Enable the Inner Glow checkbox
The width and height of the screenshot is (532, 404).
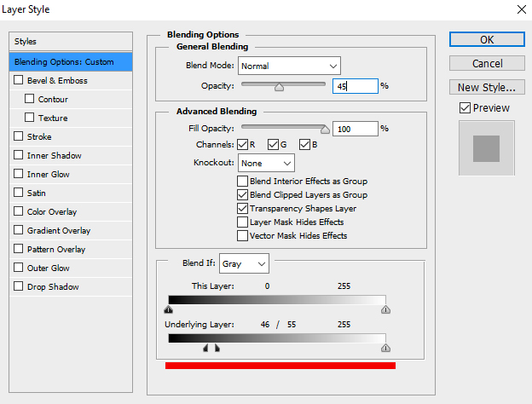[x=18, y=174]
